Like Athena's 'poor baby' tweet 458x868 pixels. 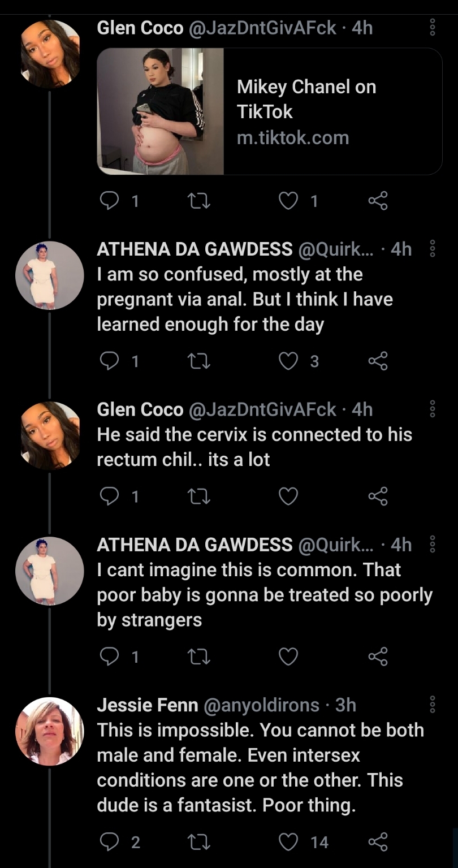289,656
